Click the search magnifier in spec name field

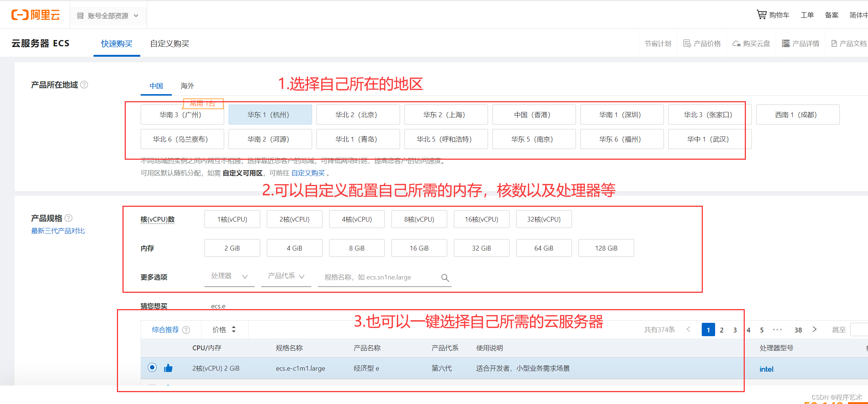pyautogui.click(x=445, y=278)
